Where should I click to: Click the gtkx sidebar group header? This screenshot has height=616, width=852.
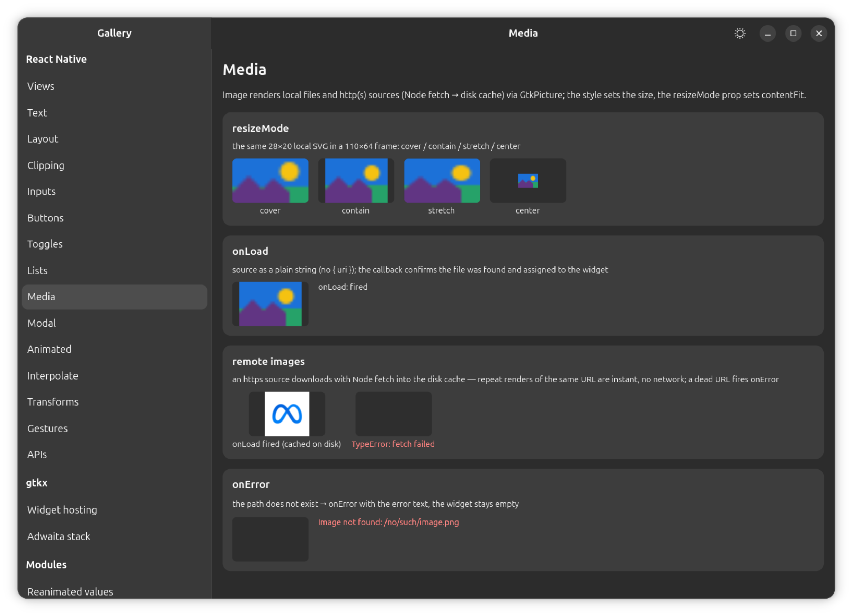37,482
